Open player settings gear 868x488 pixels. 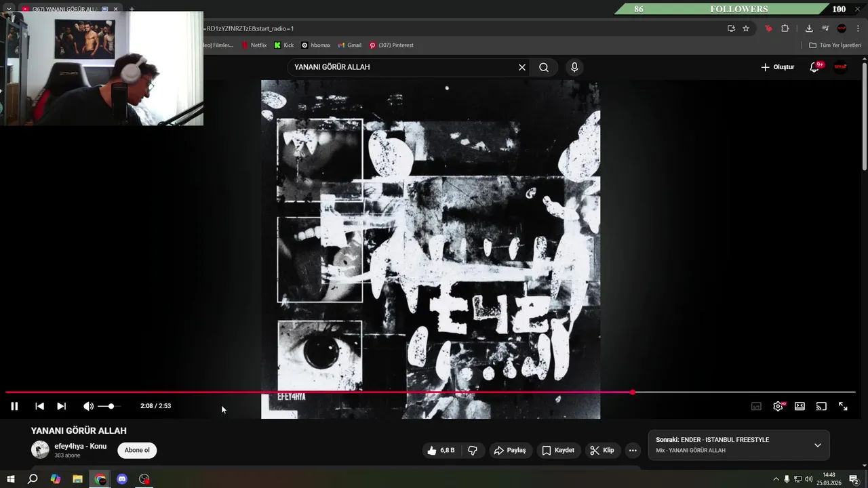[778, 406]
